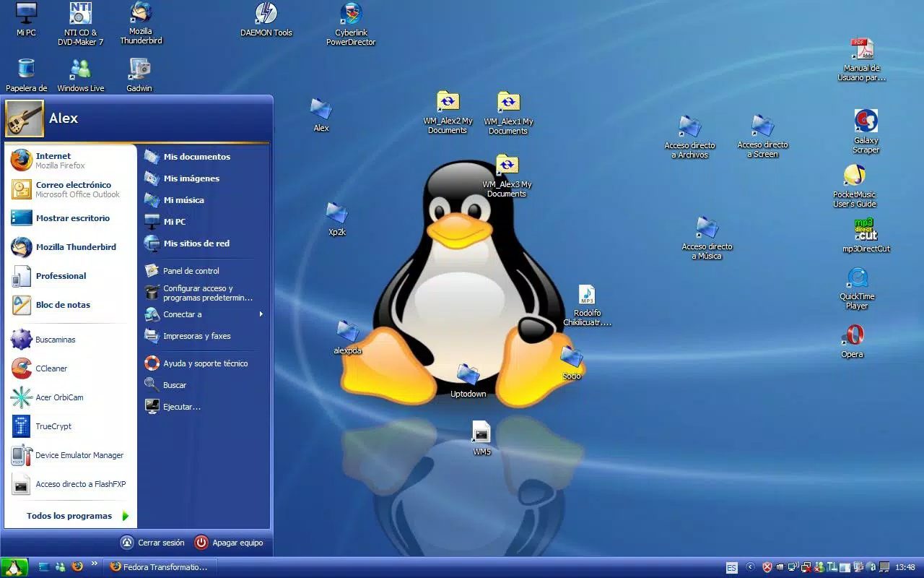The width and height of the screenshot is (924, 578).
Task: Choose Mostrar escritorio in Start menu
Action: (70, 218)
